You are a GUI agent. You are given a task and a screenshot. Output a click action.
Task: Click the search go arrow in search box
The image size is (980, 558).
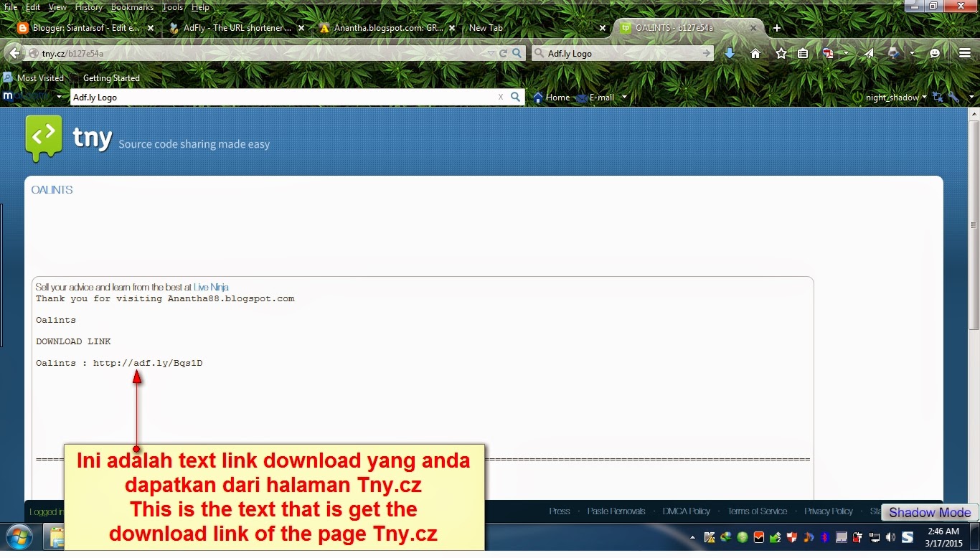pos(707,53)
